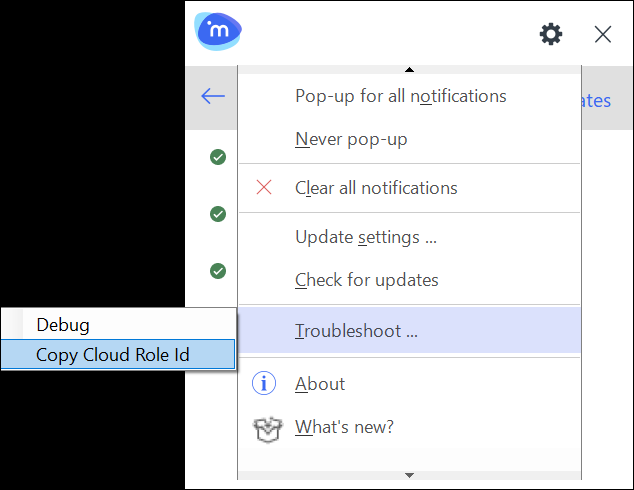Close the panel with the X button
The image size is (634, 490).
point(603,35)
